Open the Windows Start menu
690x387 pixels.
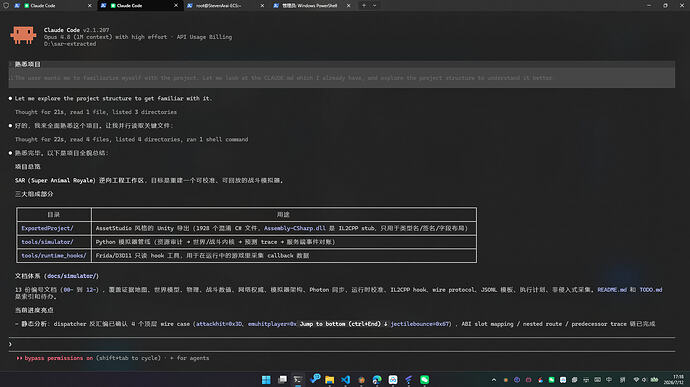pyautogui.click(x=266, y=380)
